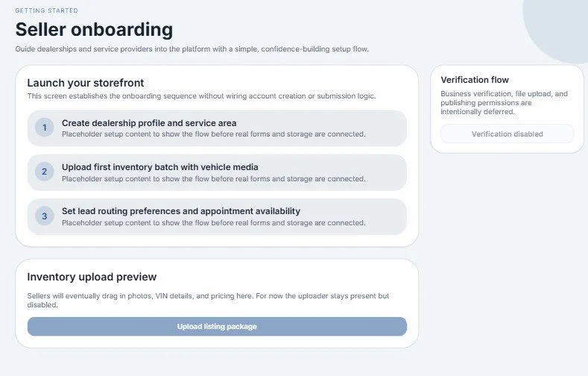Click the Sellers will eventually drag description

208,300
